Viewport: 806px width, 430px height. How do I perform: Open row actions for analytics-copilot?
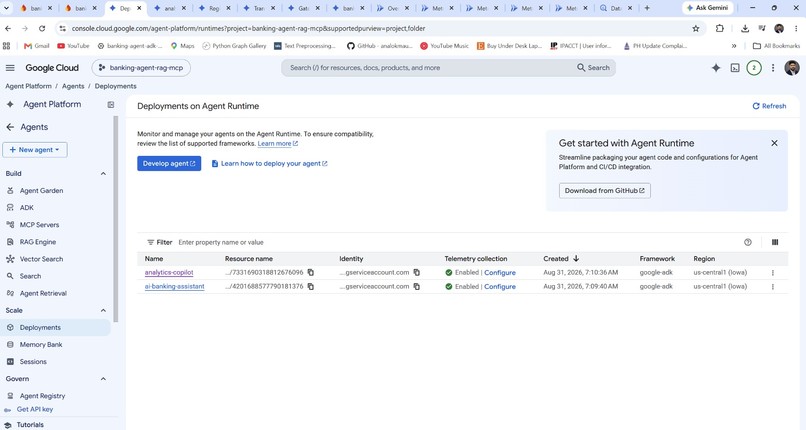772,273
